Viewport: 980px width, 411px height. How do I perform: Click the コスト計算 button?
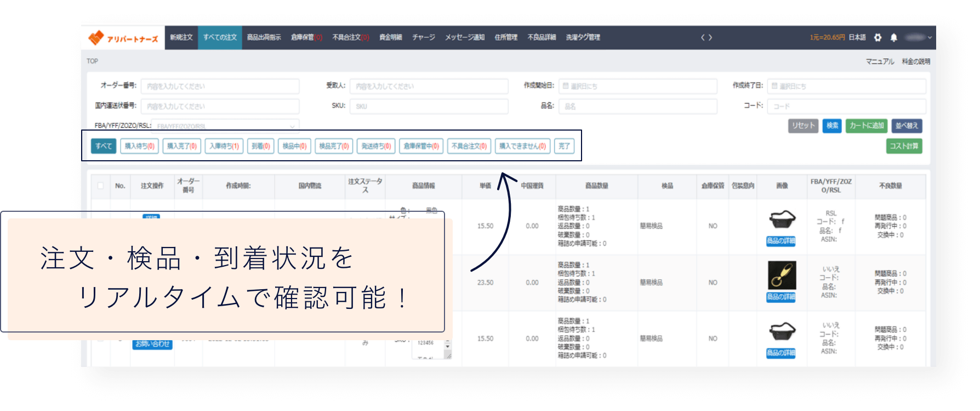click(904, 146)
